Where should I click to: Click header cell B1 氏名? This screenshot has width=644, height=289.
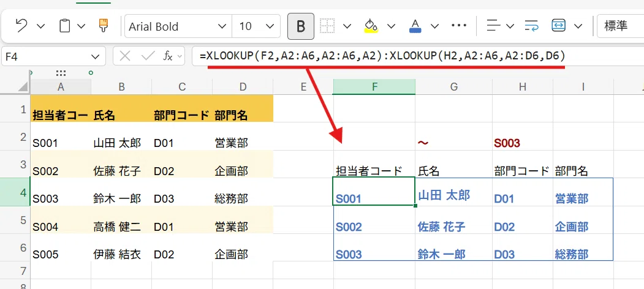[121, 108]
